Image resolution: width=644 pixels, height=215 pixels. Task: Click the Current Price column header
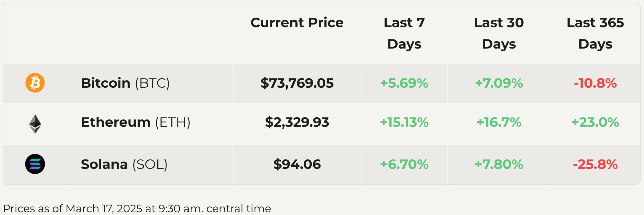click(297, 23)
